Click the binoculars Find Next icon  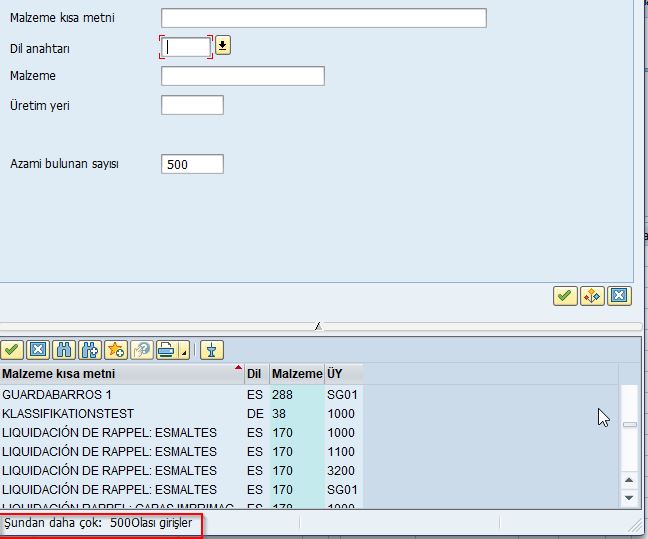90,350
